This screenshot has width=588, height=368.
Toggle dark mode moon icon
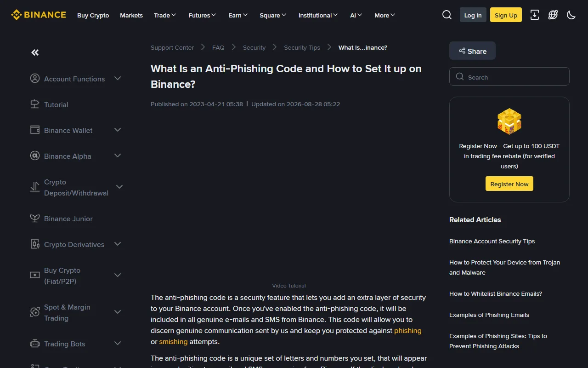click(x=571, y=15)
